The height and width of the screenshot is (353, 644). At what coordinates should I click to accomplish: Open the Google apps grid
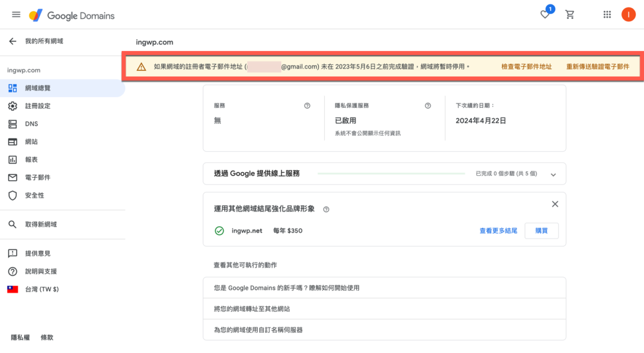[607, 15]
